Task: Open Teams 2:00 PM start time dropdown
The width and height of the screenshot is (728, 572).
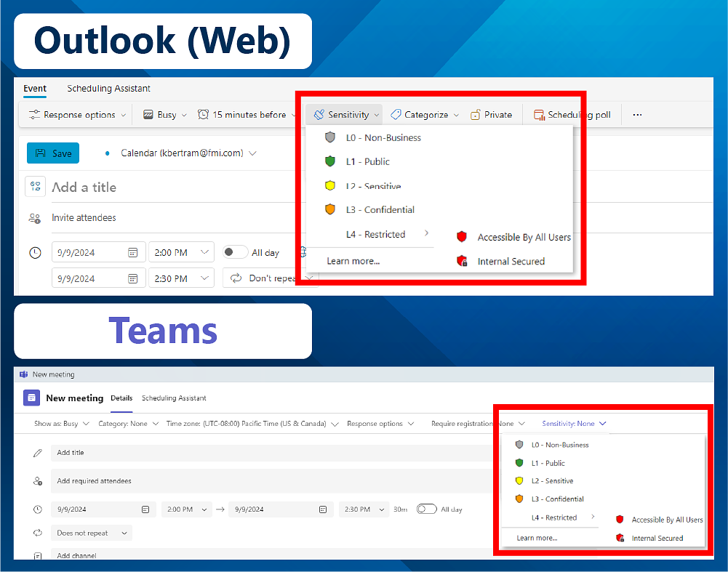Action: point(187,509)
